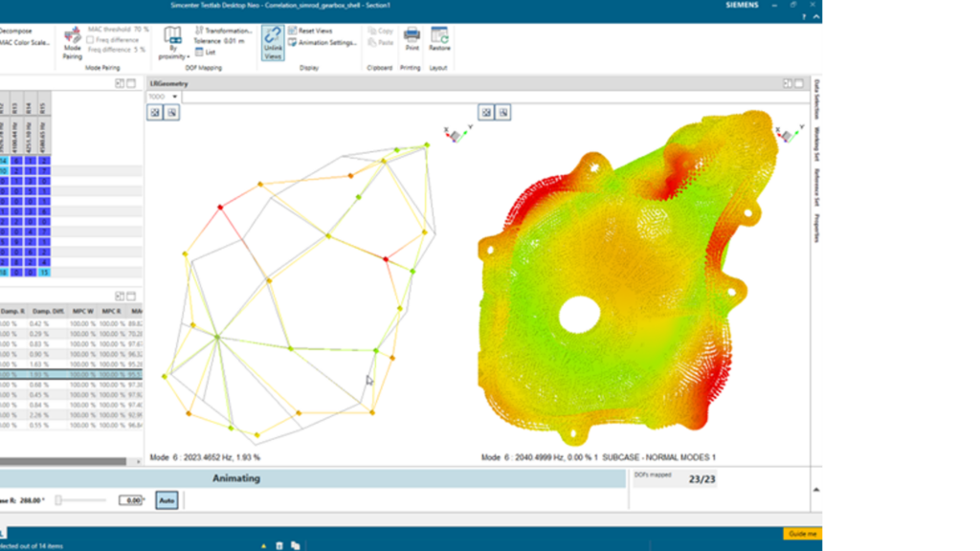Click the Auto button for animation phase
Screen dimensions: 980x551
click(x=165, y=499)
